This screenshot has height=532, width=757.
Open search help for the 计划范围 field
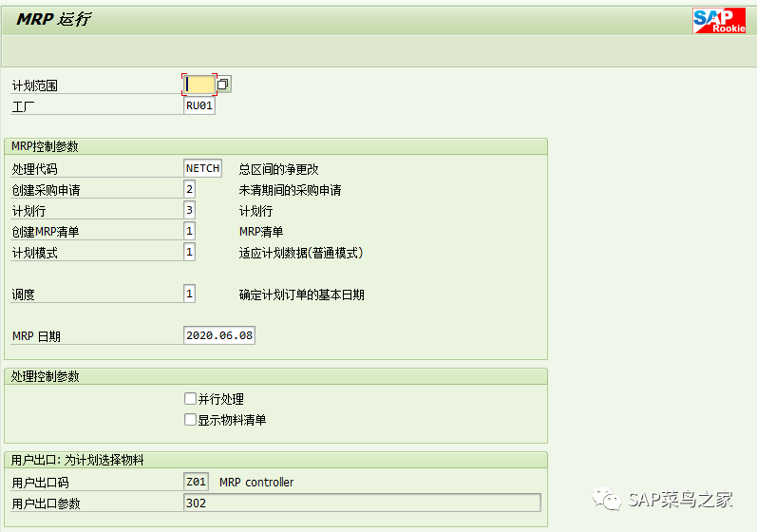tap(222, 85)
